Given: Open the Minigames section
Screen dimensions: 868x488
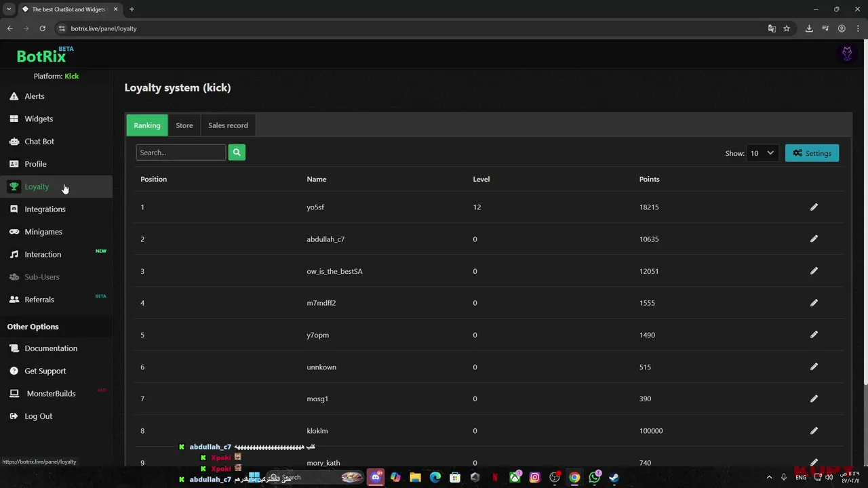Looking at the screenshot, I should pyautogui.click(x=43, y=232).
